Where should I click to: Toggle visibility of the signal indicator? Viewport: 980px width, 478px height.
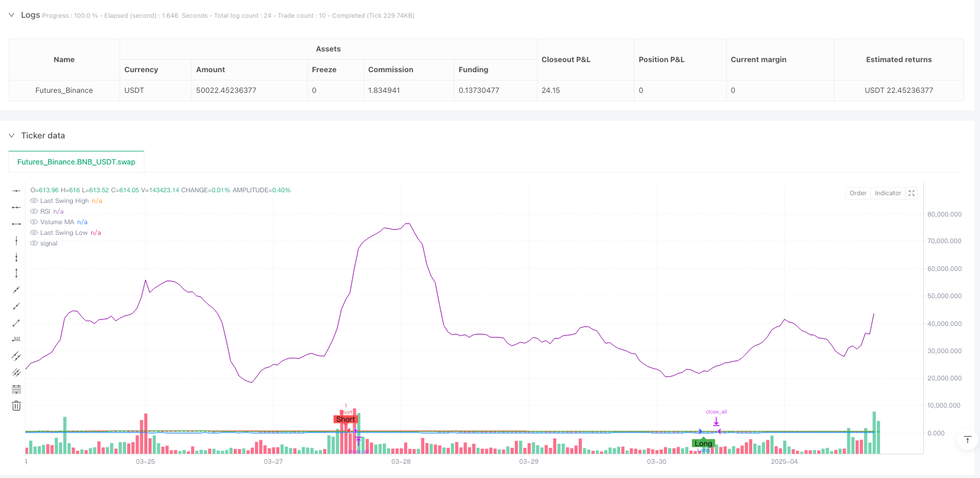(x=34, y=244)
